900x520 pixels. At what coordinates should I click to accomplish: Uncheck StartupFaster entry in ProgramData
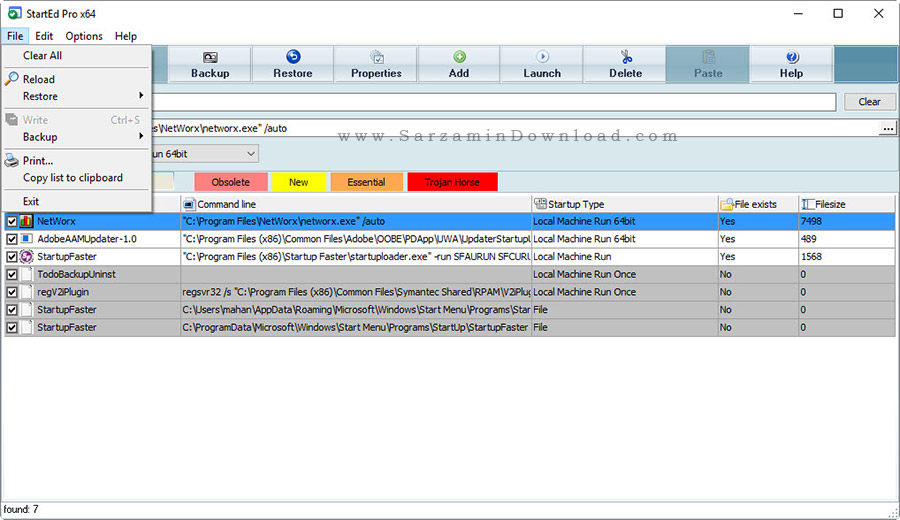tap(11, 328)
